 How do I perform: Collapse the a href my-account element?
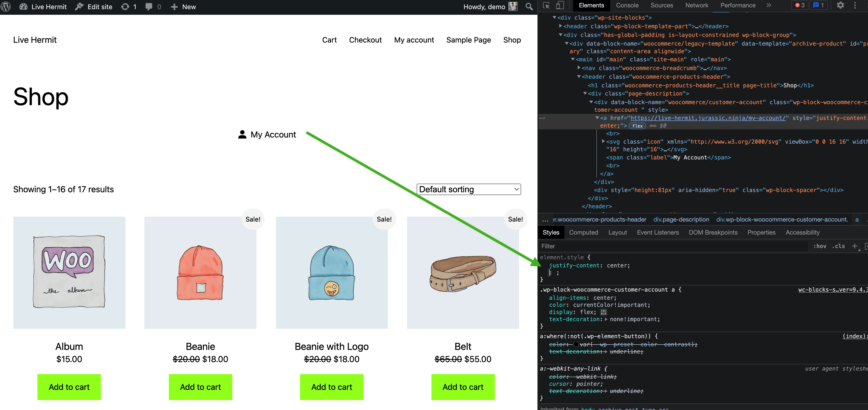(598, 118)
